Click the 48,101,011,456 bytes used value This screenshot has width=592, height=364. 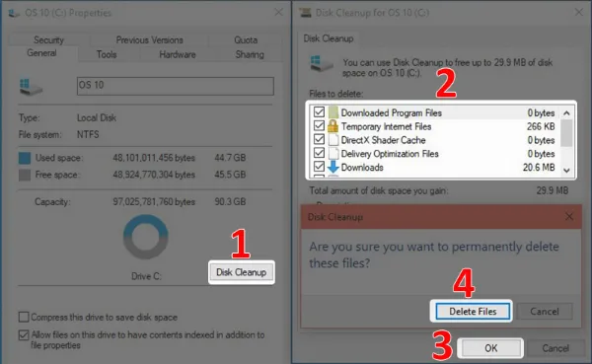pyautogui.click(x=154, y=158)
